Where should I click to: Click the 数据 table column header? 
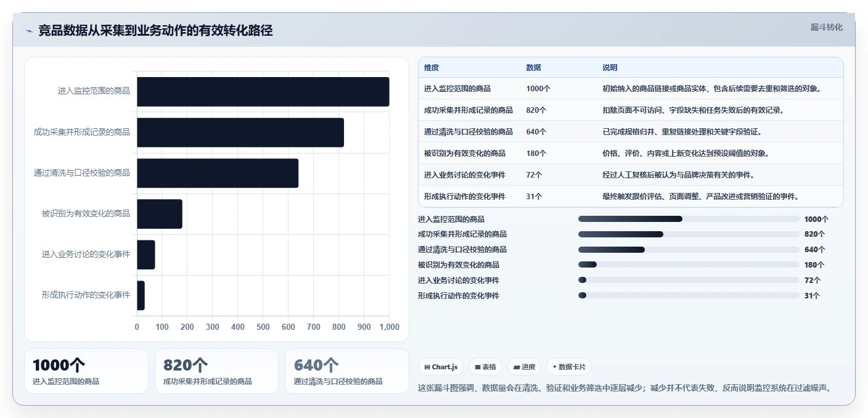coord(533,67)
